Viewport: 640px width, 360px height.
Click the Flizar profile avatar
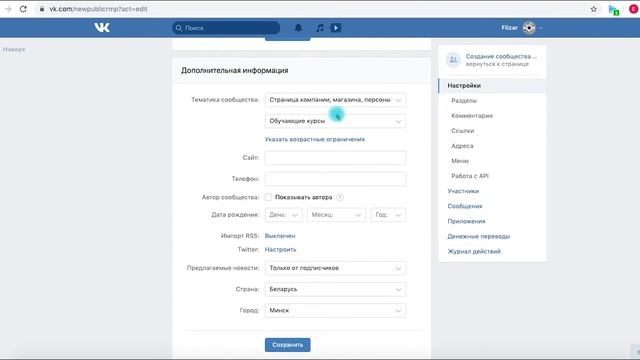(x=529, y=28)
